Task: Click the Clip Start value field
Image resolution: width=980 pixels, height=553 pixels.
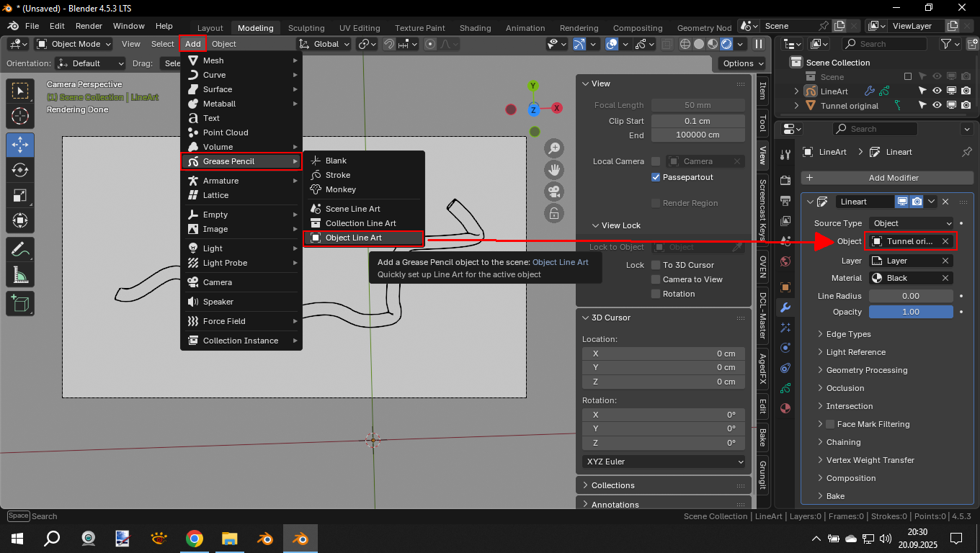Action: click(698, 121)
